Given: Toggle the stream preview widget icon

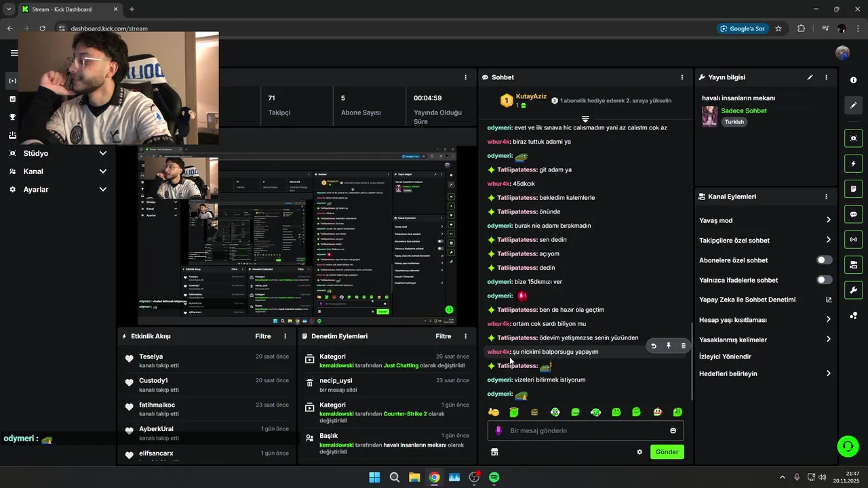Looking at the screenshot, I should coord(853,138).
